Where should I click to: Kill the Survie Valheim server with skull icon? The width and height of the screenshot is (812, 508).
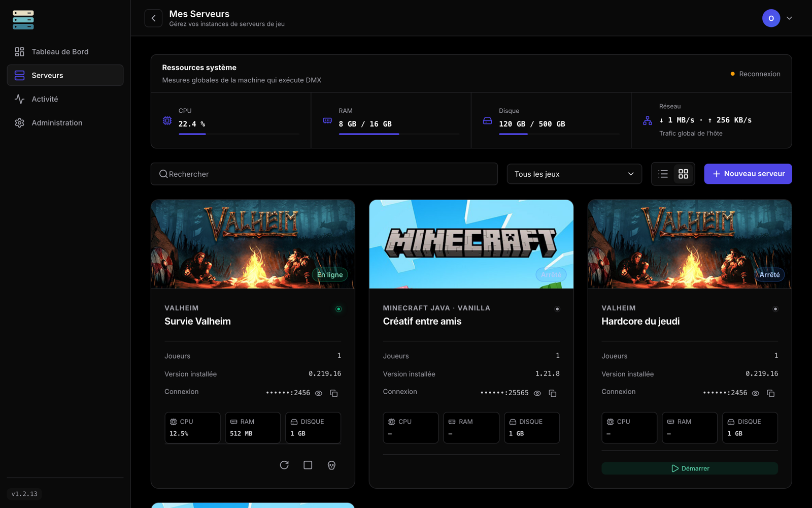(331, 465)
